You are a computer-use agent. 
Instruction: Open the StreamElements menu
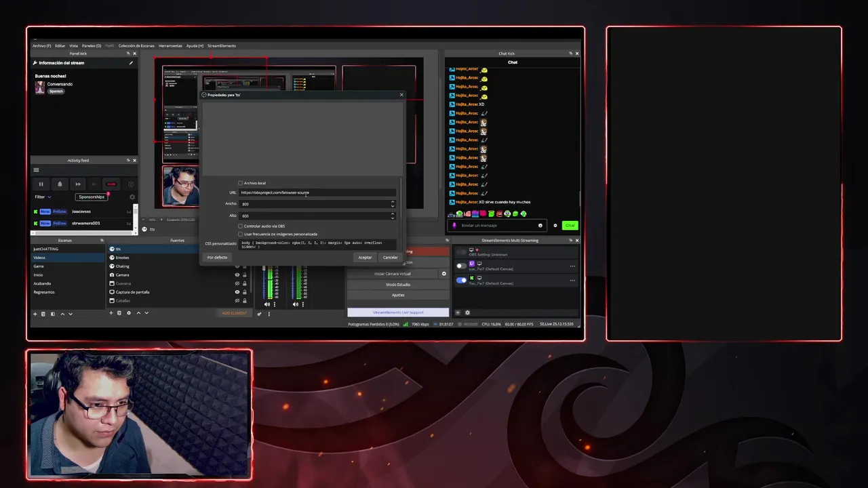point(222,45)
